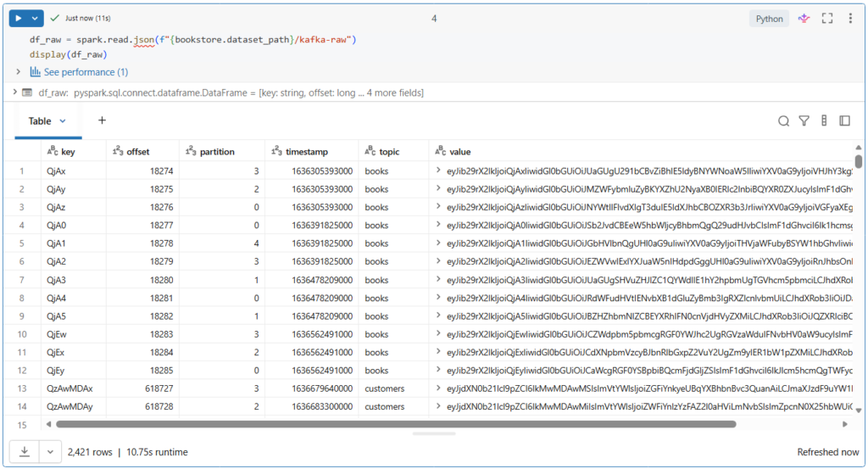Click the See performance (1) link
Screen dimensions: 868x469
coord(86,72)
